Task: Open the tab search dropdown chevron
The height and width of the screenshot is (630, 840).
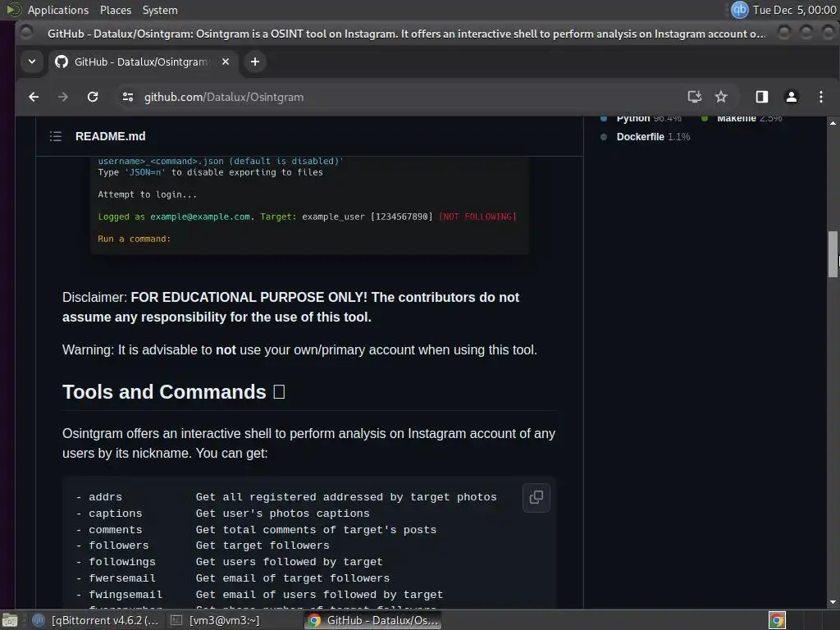Action: (32, 62)
